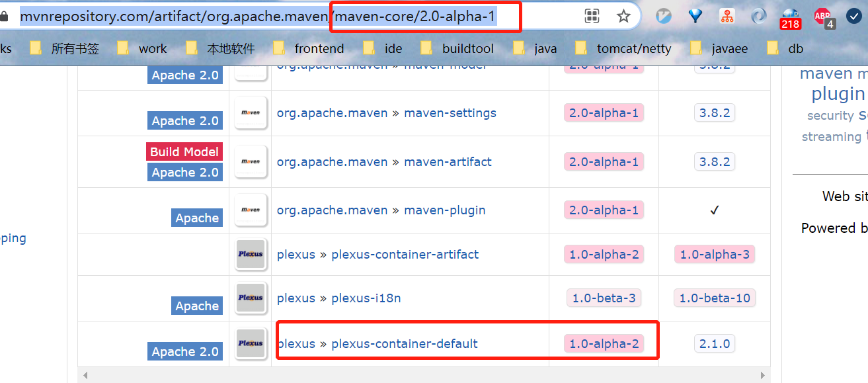This screenshot has height=383, width=868.
Task: Open the java bookmarks folder
Action: (x=535, y=48)
